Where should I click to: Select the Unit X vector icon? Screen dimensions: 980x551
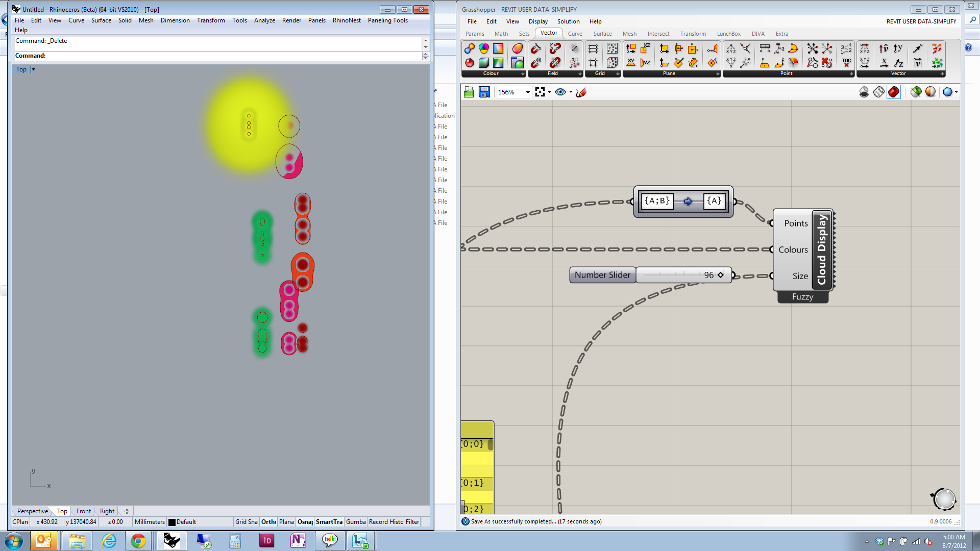884,63
